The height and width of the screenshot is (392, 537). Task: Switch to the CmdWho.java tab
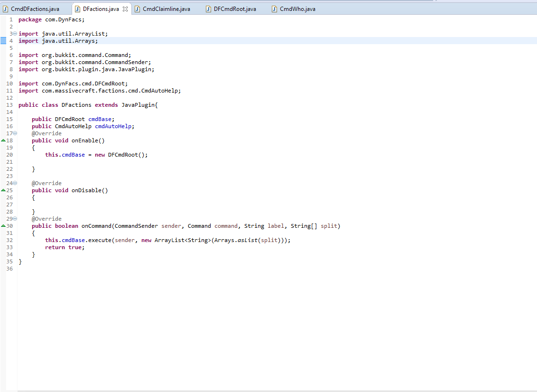point(297,9)
